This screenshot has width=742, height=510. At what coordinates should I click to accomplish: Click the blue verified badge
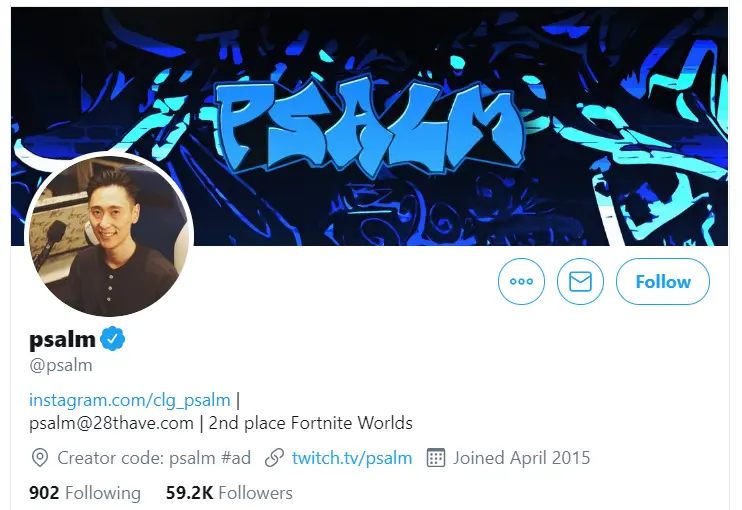click(x=113, y=339)
